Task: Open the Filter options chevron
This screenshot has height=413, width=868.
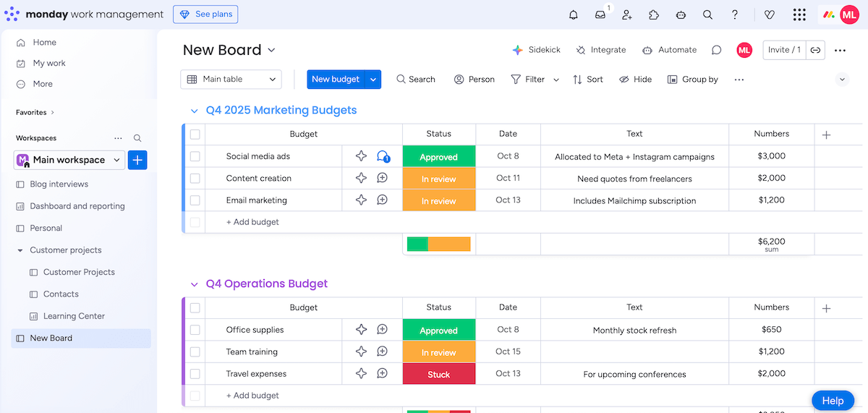Action: (x=556, y=80)
